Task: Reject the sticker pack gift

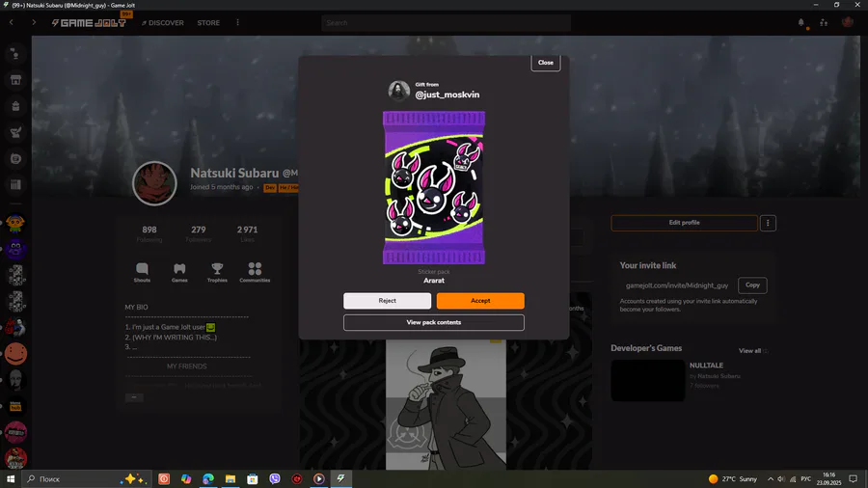Action: coord(387,301)
